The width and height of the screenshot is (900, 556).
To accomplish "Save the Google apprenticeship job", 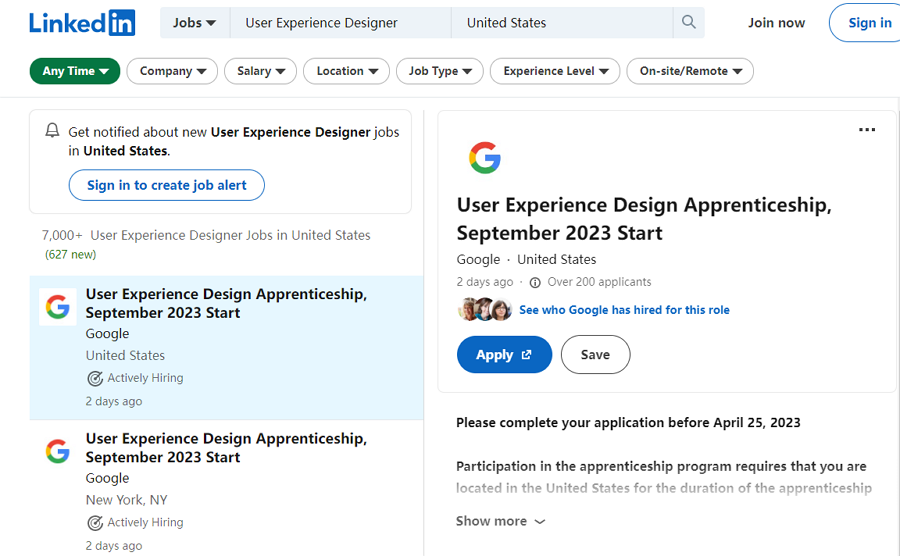I will (x=595, y=355).
